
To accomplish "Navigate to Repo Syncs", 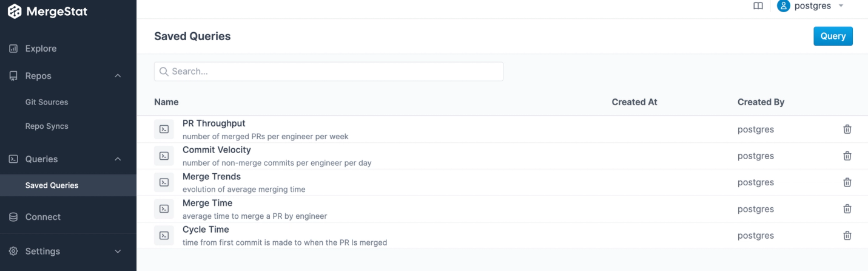I will 47,126.
